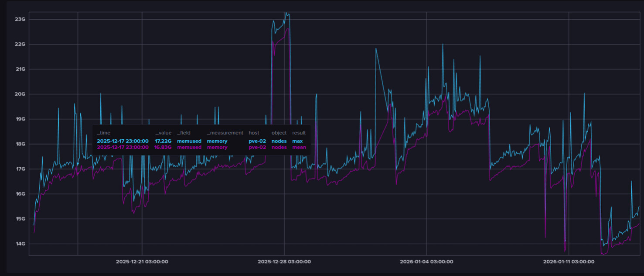Click the 16.83G value in the tooltip
Image resolution: width=644 pixels, height=276 pixels.
coord(163,147)
